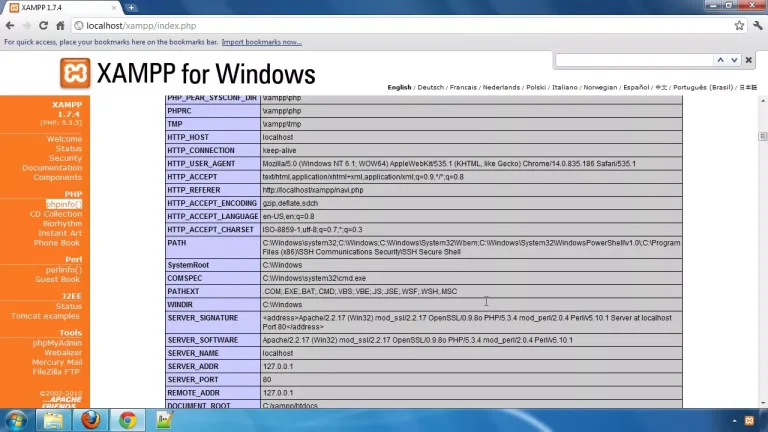Click the scrollbar down arrow
Screen dimensions: 768x432
(763, 403)
